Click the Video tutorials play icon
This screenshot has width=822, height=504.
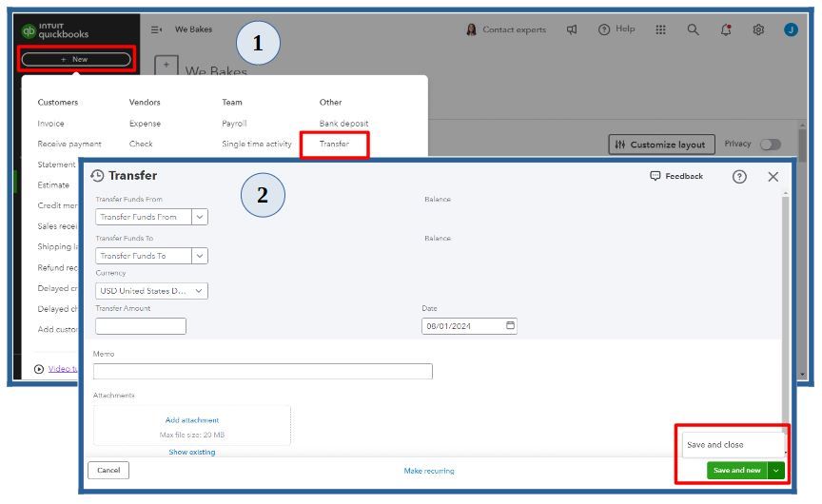pyautogui.click(x=39, y=369)
